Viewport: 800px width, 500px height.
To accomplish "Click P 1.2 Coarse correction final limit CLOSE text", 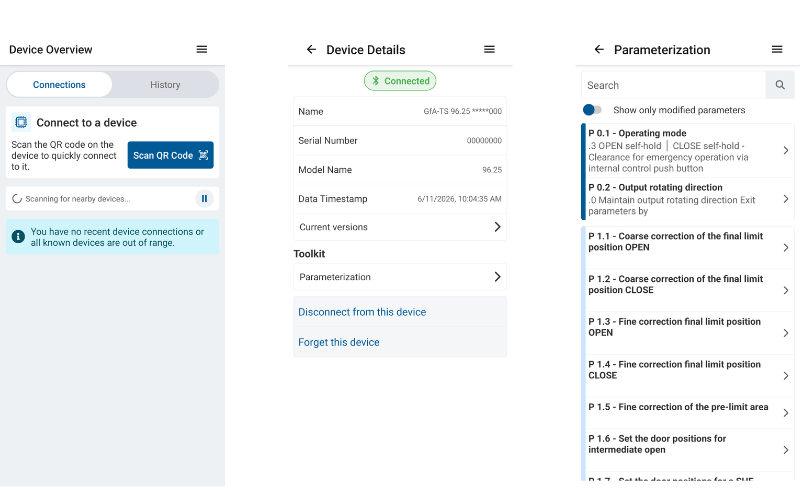I will click(676, 285).
